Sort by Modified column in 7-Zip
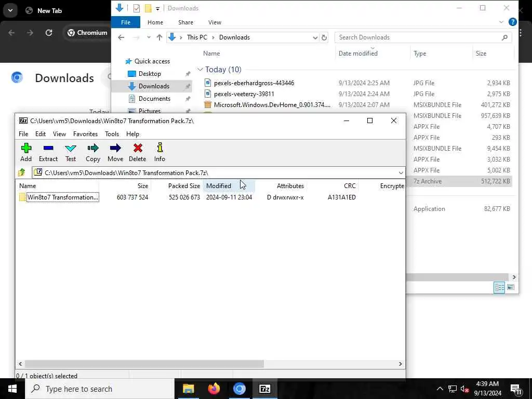The width and height of the screenshot is (532, 399). [x=229, y=186]
